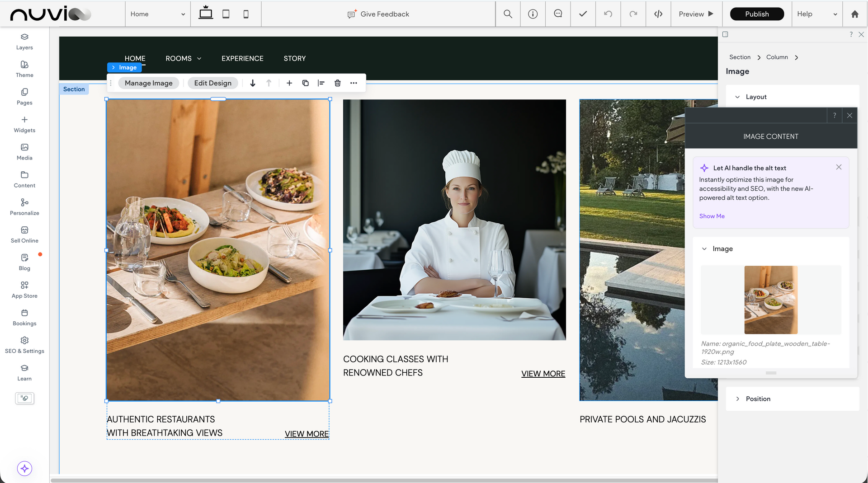Duplicate the selected image
This screenshot has height=483, width=868.
pos(305,83)
